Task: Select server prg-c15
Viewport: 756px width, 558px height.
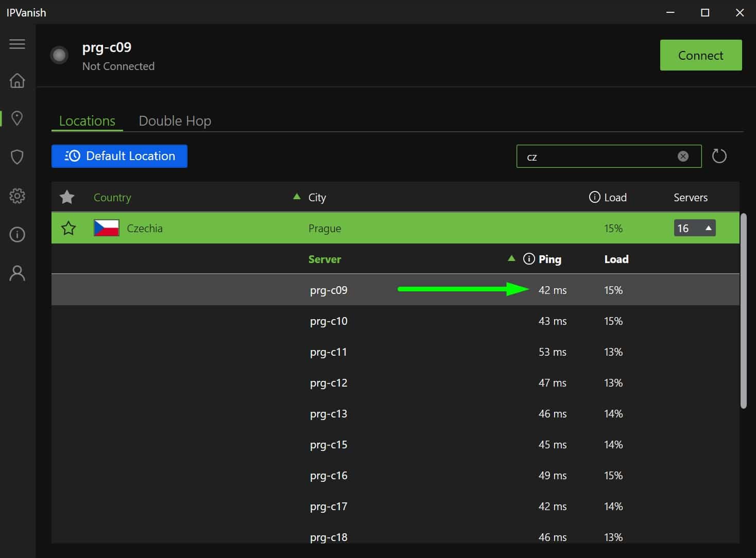Action: pos(396,444)
